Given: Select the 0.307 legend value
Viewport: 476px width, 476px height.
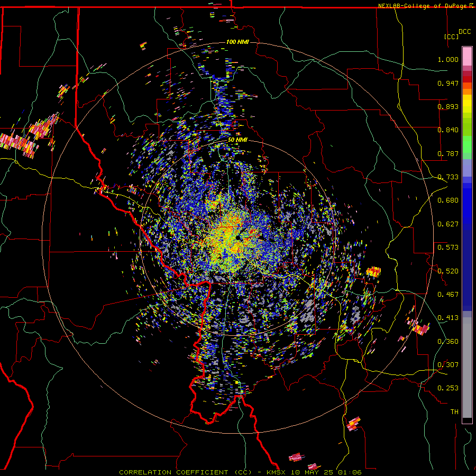Looking at the screenshot, I should tap(448, 365).
